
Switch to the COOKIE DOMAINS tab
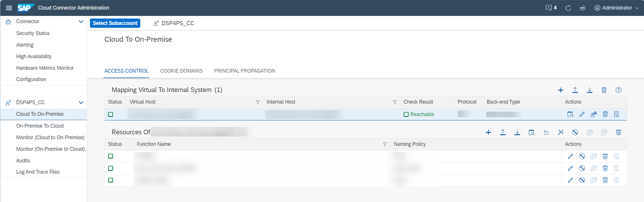(181, 71)
